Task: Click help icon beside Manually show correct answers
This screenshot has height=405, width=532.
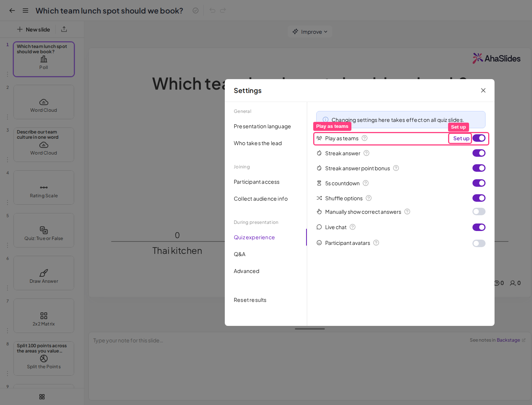Action: 407,211
